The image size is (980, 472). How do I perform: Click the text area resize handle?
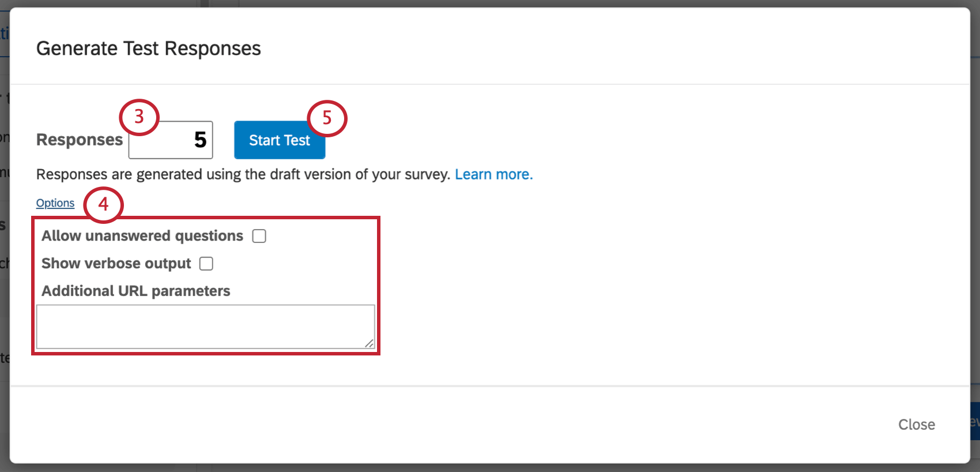(x=370, y=343)
